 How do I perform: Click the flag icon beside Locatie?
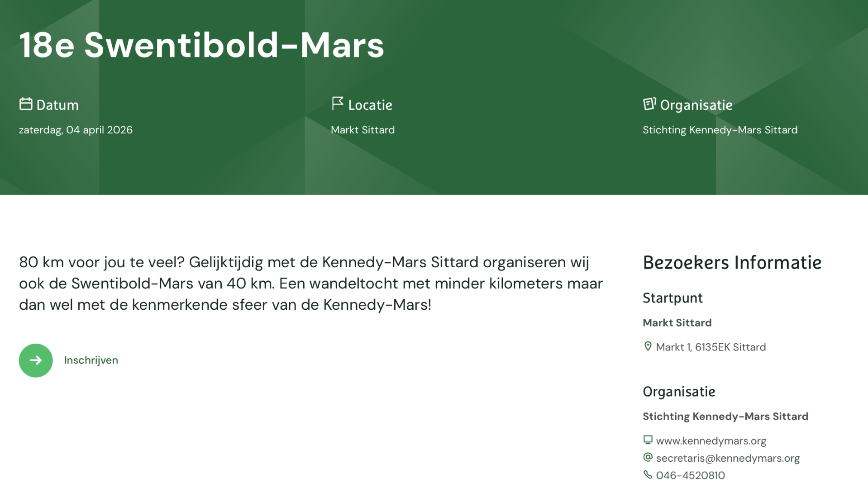pos(337,104)
